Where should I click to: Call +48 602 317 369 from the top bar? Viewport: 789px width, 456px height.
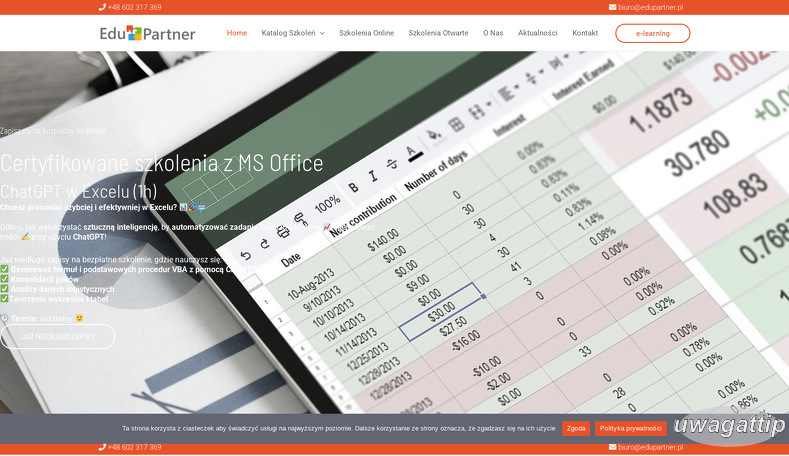(x=134, y=7)
